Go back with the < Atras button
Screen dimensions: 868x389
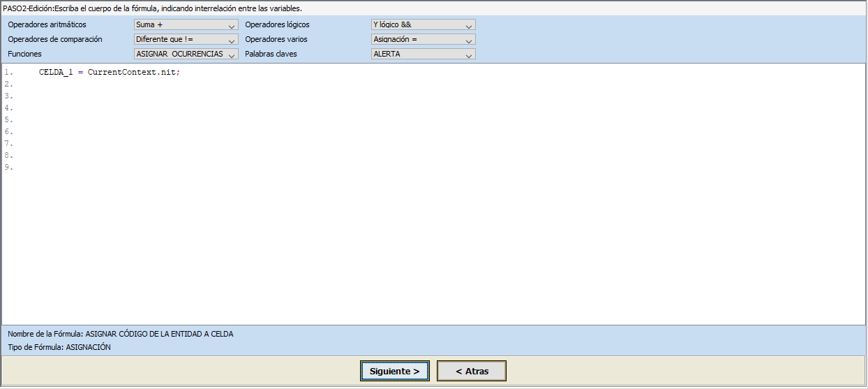pos(472,372)
